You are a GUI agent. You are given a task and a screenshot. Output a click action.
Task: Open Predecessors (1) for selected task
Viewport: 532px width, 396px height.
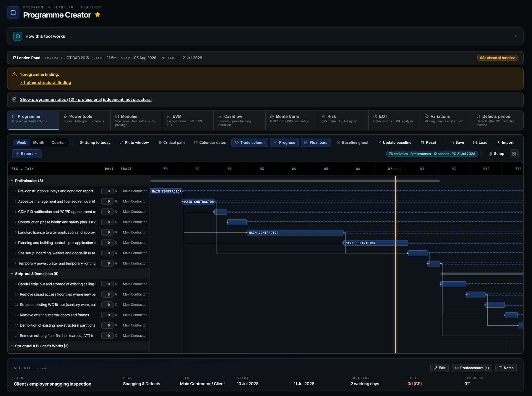[472, 368]
